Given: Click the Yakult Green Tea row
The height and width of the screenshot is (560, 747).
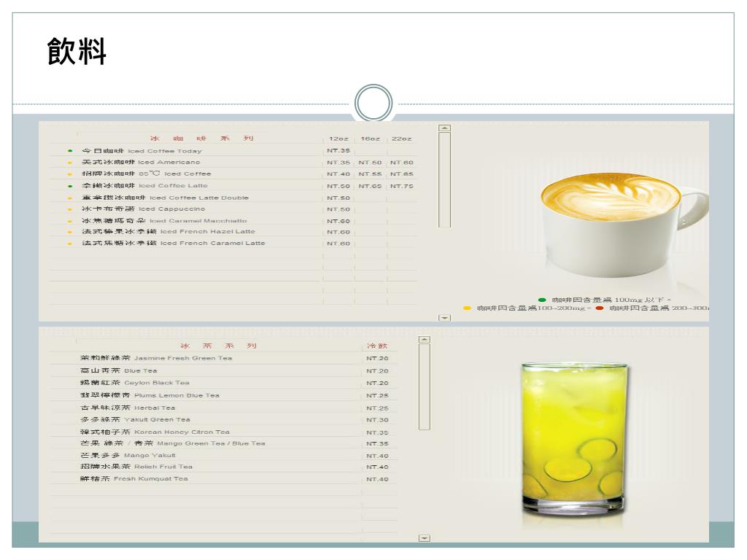Looking at the screenshot, I should pyautogui.click(x=224, y=420).
